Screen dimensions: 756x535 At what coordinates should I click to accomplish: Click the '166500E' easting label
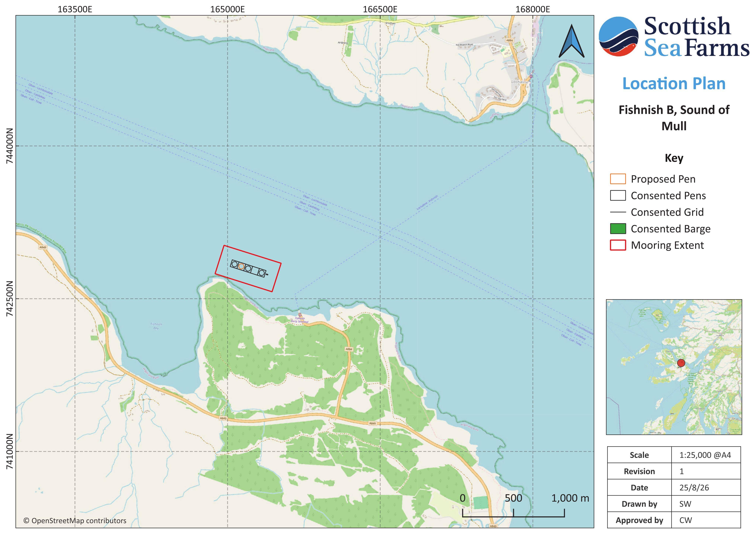coord(380,9)
